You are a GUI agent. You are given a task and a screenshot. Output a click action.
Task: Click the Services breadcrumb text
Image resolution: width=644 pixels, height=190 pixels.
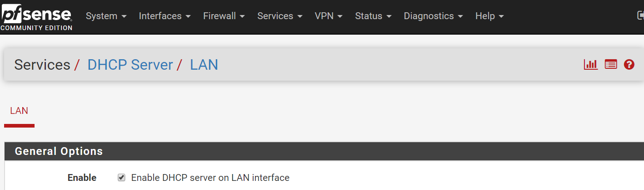pyautogui.click(x=42, y=65)
